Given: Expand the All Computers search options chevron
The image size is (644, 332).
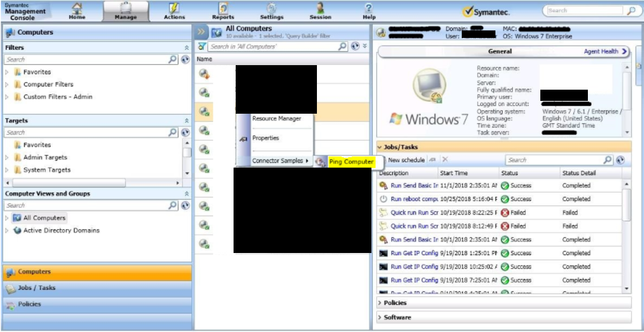Looking at the screenshot, I should click(365, 46).
